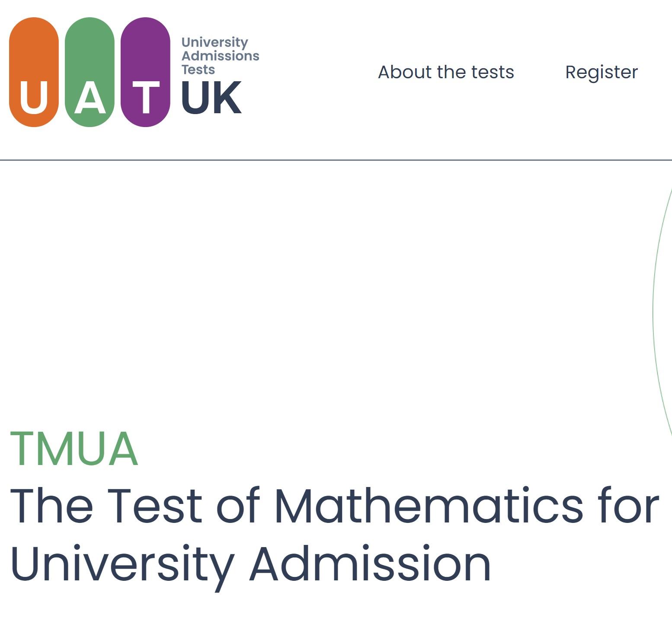Click the word Admissions in logo tagline
The height and width of the screenshot is (621, 672).
click(x=221, y=56)
